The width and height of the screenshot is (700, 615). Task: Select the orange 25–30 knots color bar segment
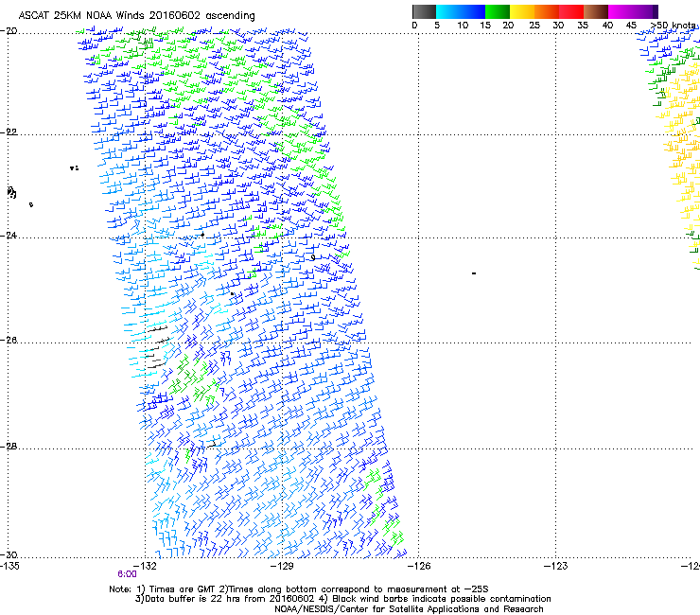click(x=547, y=11)
